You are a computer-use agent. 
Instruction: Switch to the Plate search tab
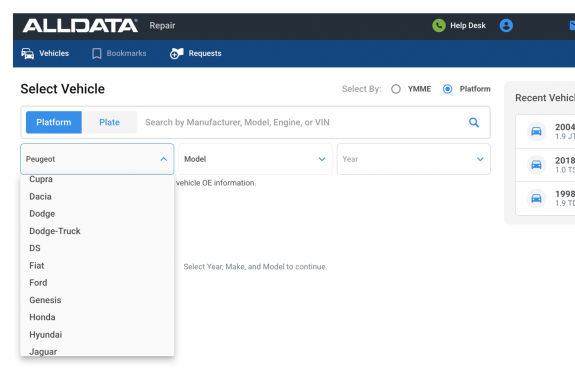pos(109,122)
